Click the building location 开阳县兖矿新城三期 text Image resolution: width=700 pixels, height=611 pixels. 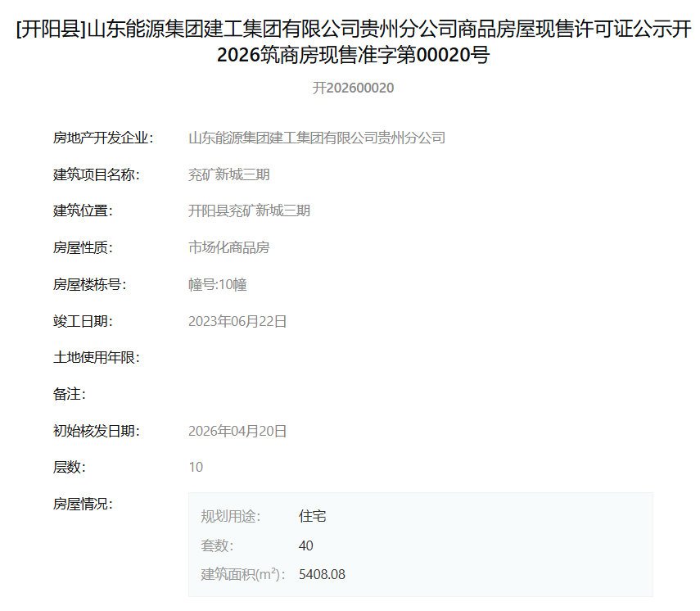[249, 210]
